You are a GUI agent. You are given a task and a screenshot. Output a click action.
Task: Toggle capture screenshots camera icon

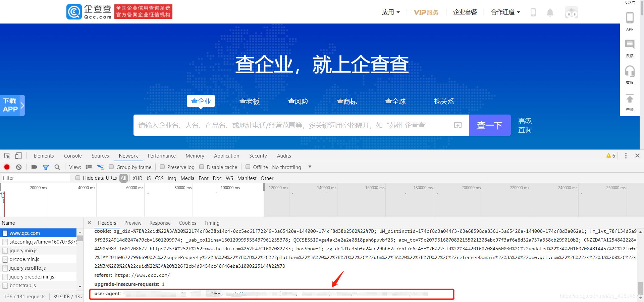click(34, 167)
